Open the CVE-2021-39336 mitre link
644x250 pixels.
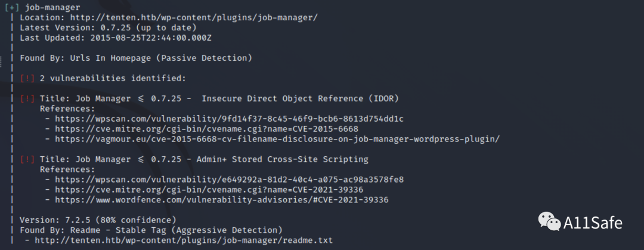pos(217,190)
